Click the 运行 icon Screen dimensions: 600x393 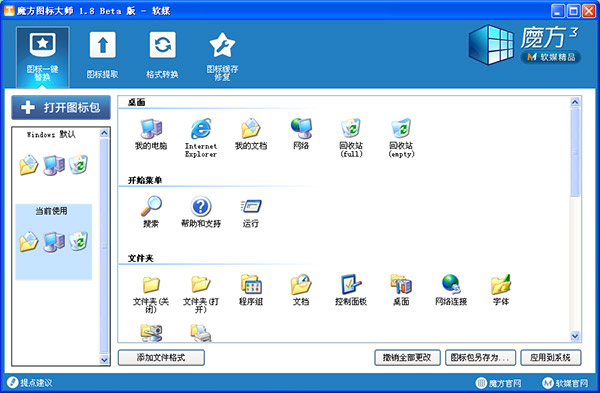tap(251, 212)
